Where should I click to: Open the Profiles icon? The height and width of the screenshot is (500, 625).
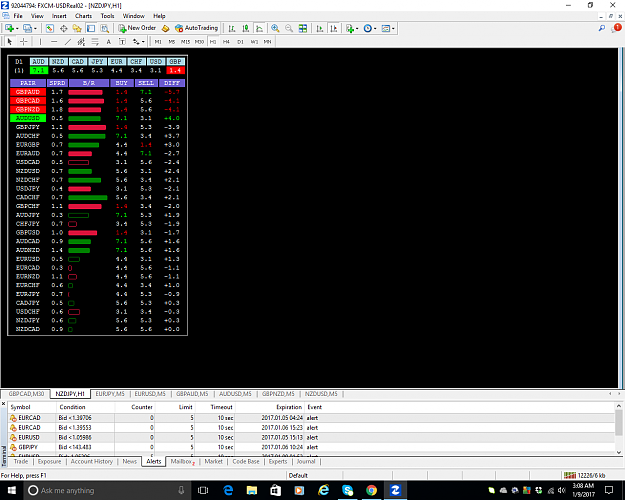point(27,28)
